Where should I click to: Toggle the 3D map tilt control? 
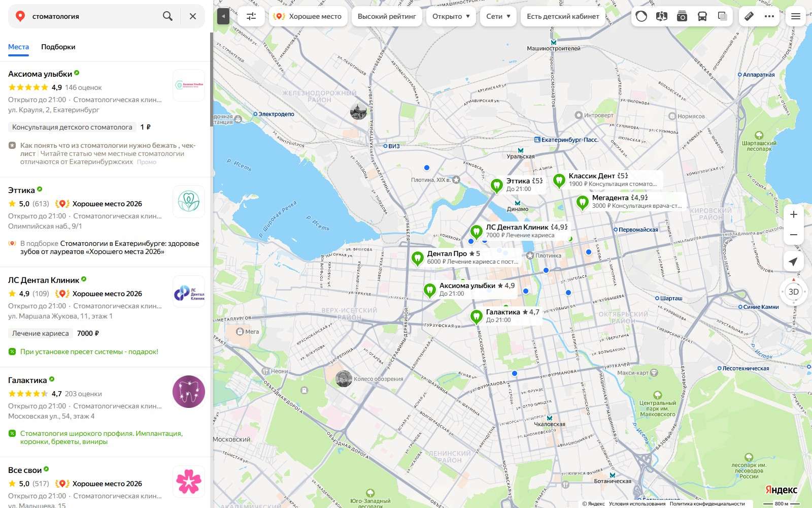point(793,292)
